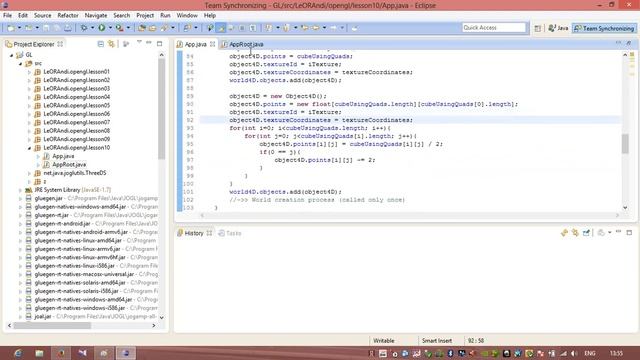Minimize the Project Explorer panel

click(x=149, y=43)
